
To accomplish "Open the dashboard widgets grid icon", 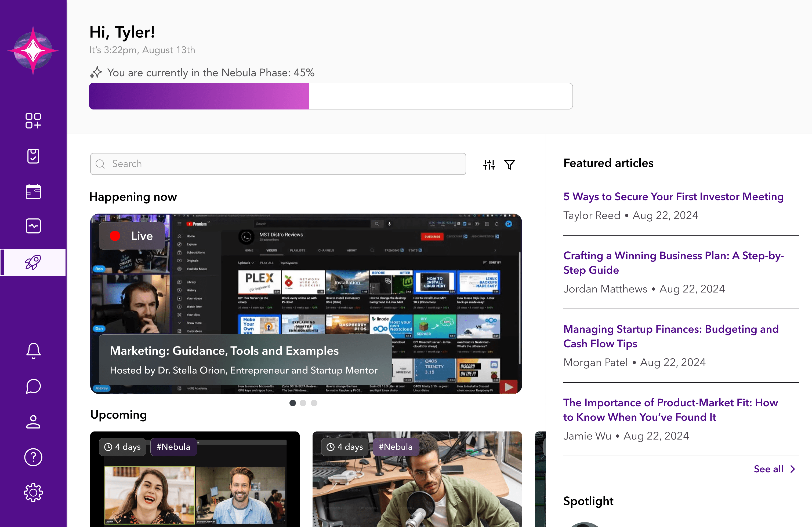I will [33, 121].
